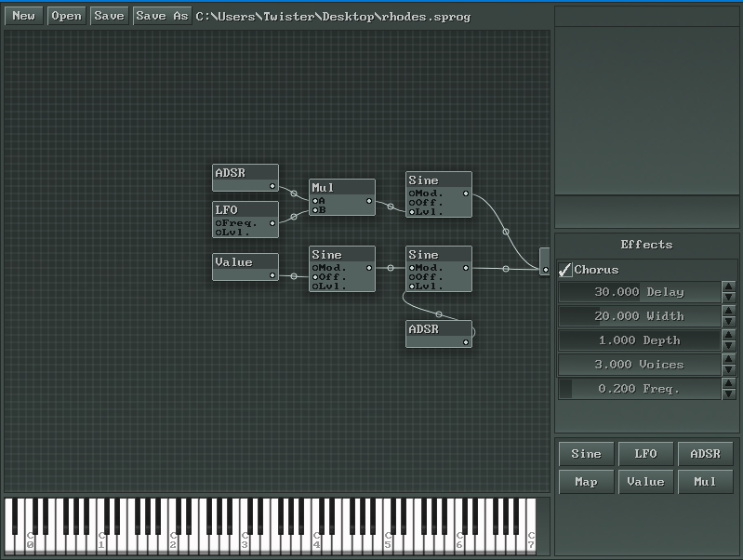Add an LFO node from the palette
743x560 pixels.
tap(645, 454)
